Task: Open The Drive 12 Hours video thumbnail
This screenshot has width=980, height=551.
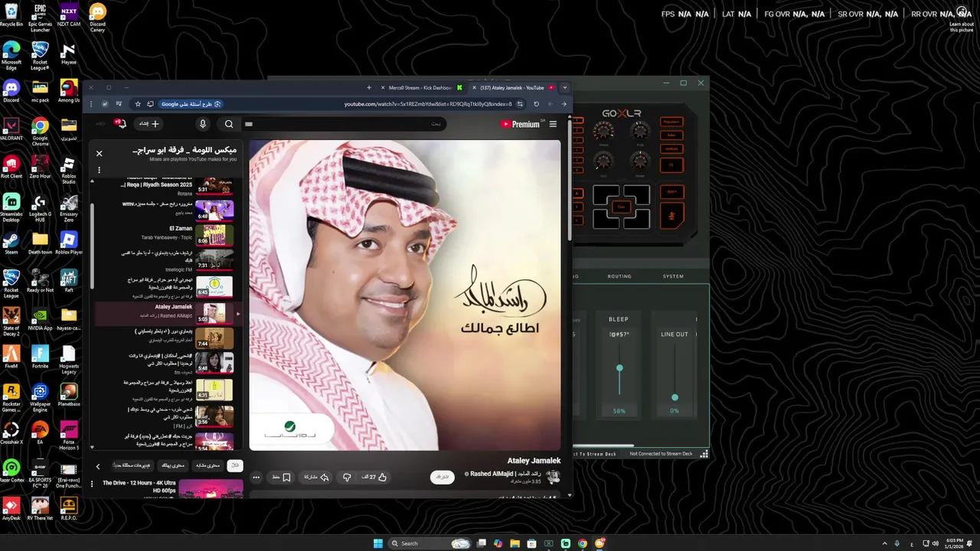Action: tap(211, 489)
